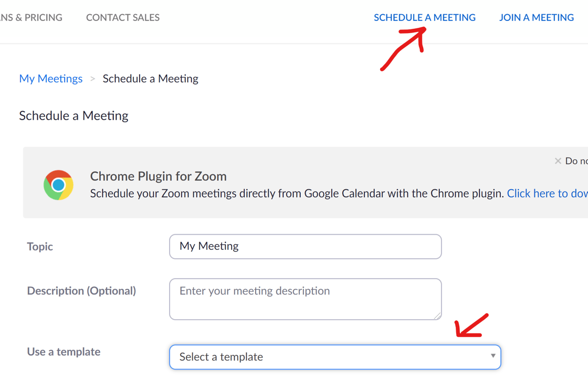Click the Schedule a Meeting breadcrumb item
The width and height of the screenshot is (588, 389).
[150, 79]
